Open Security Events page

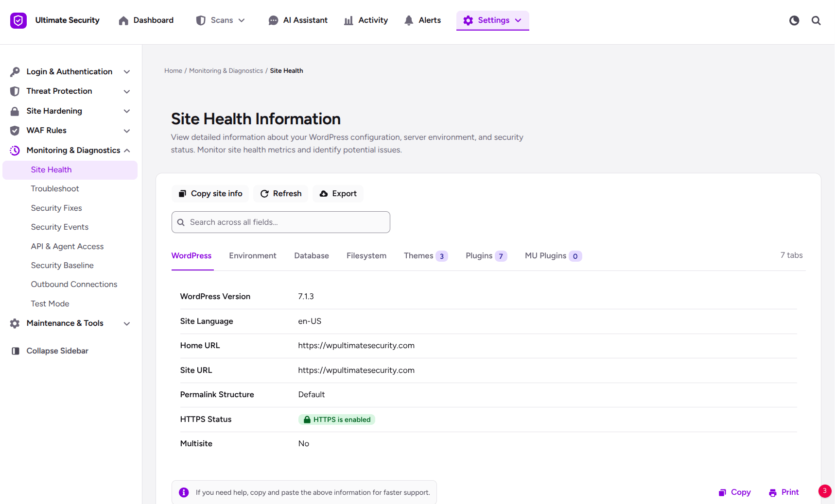click(x=60, y=227)
